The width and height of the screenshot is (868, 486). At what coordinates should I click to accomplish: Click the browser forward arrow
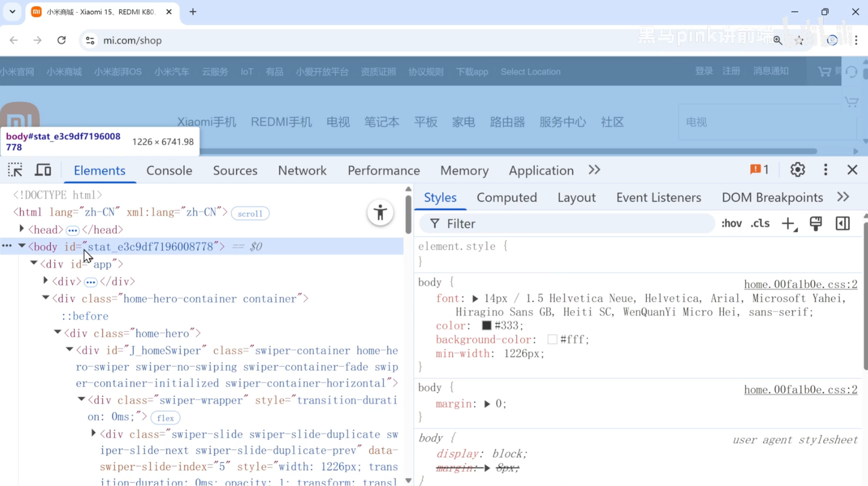tap(38, 40)
